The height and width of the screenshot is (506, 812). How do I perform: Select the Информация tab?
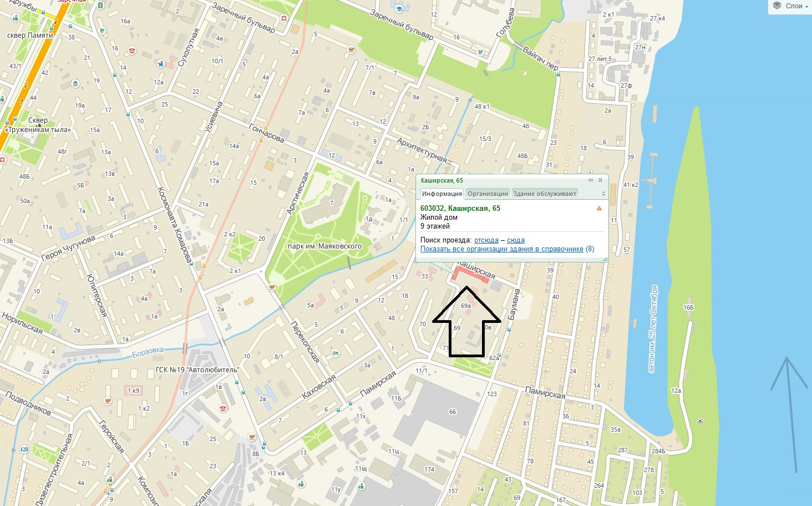tap(441, 194)
